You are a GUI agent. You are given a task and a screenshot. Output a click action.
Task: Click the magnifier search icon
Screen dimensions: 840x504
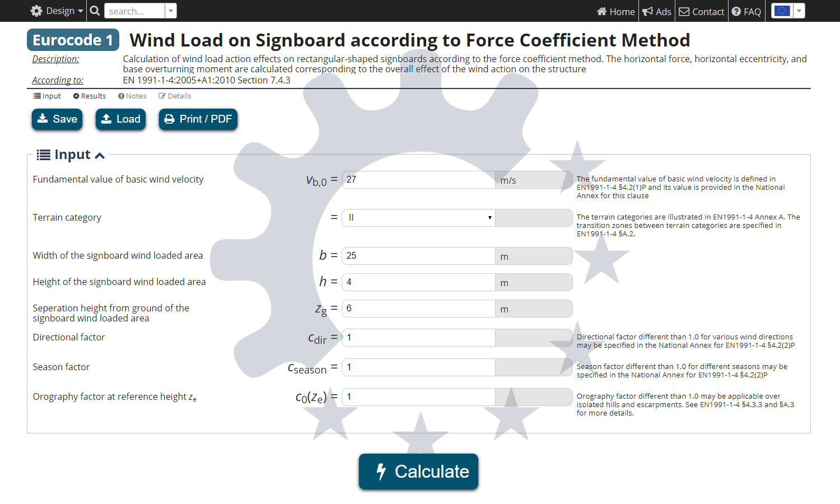95,11
